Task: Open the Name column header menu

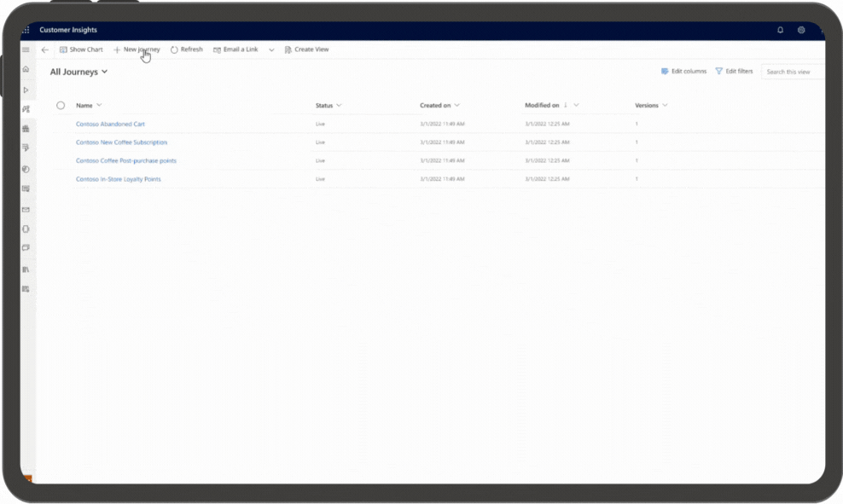Action: pos(89,105)
